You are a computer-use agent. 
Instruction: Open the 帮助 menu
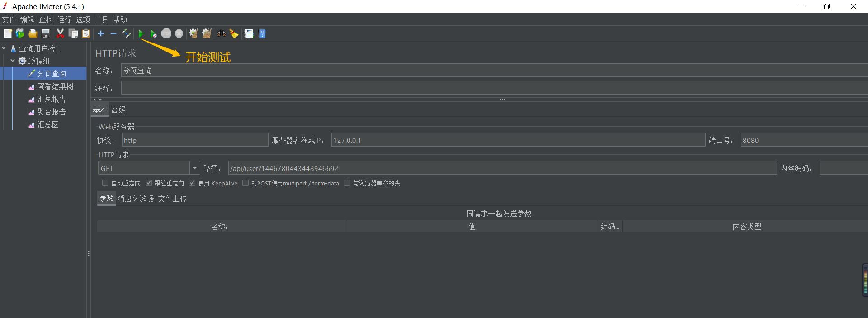coord(120,19)
